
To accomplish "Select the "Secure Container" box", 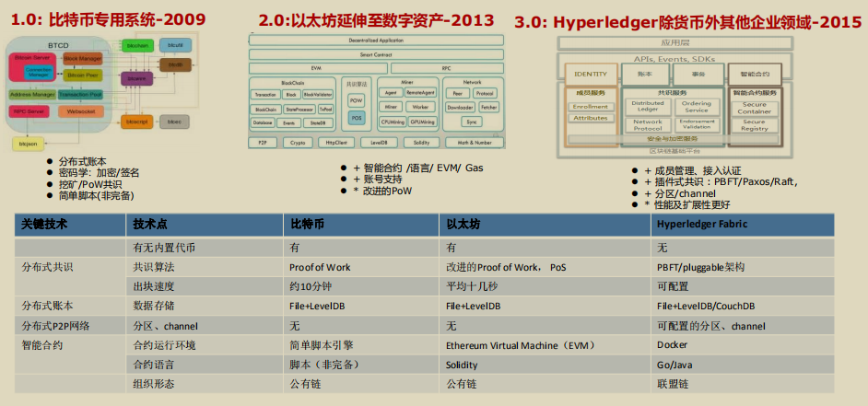I will (x=754, y=108).
